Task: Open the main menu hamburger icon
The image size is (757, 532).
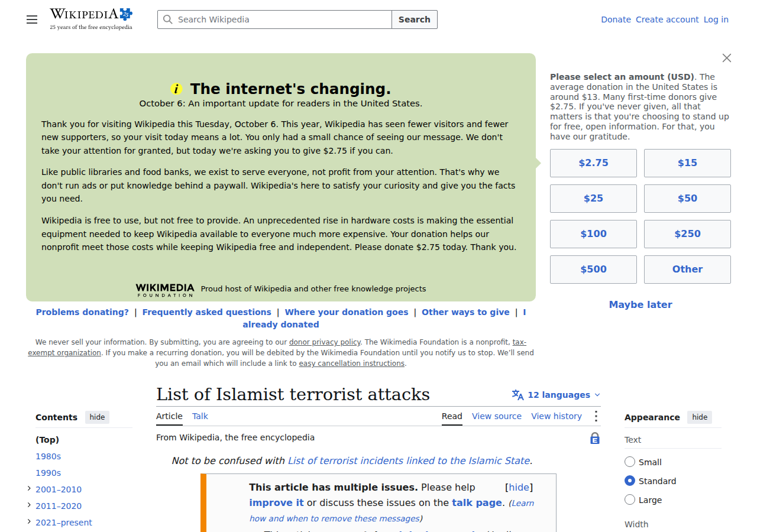Action: click(x=32, y=20)
